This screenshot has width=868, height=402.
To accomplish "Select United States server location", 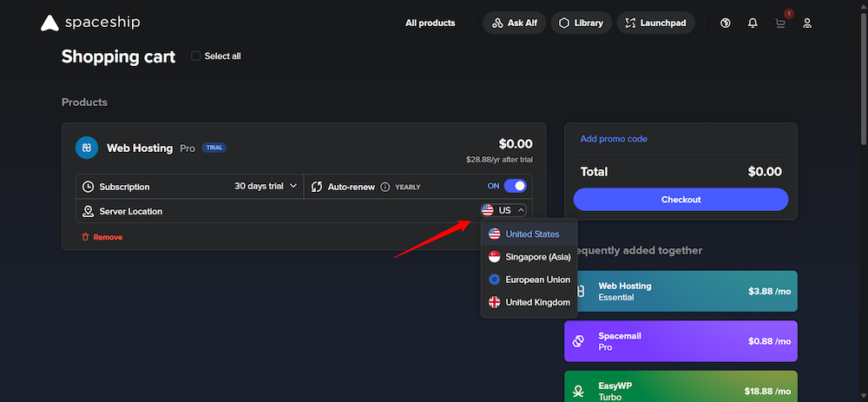I will click(529, 234).
